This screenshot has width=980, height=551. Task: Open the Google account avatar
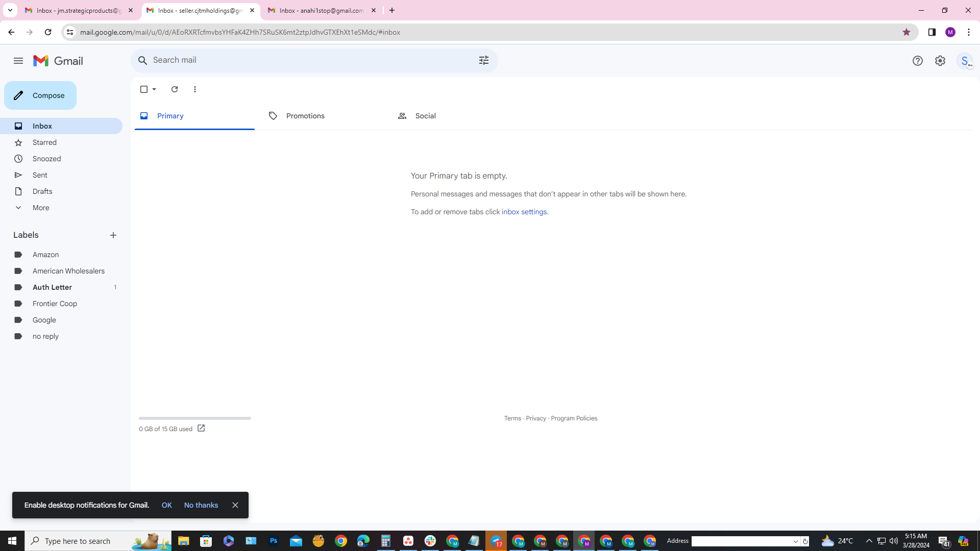pos(965,61)
